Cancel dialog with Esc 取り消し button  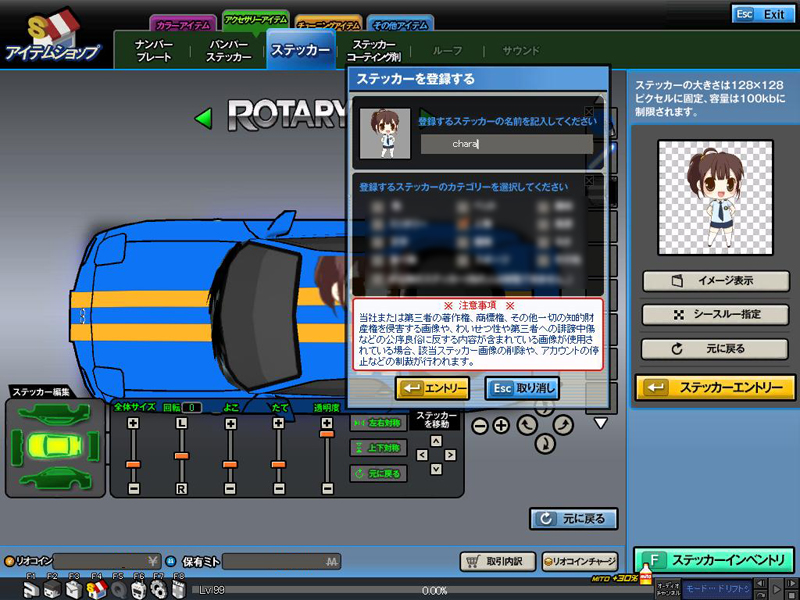pos(522,388)
